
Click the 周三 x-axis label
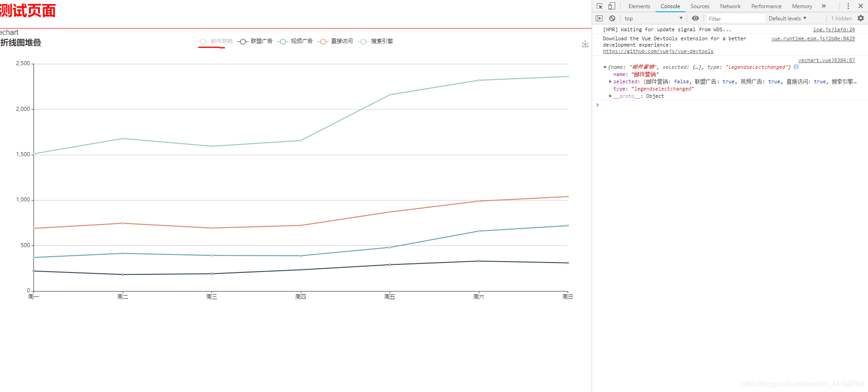pos(212,297)
